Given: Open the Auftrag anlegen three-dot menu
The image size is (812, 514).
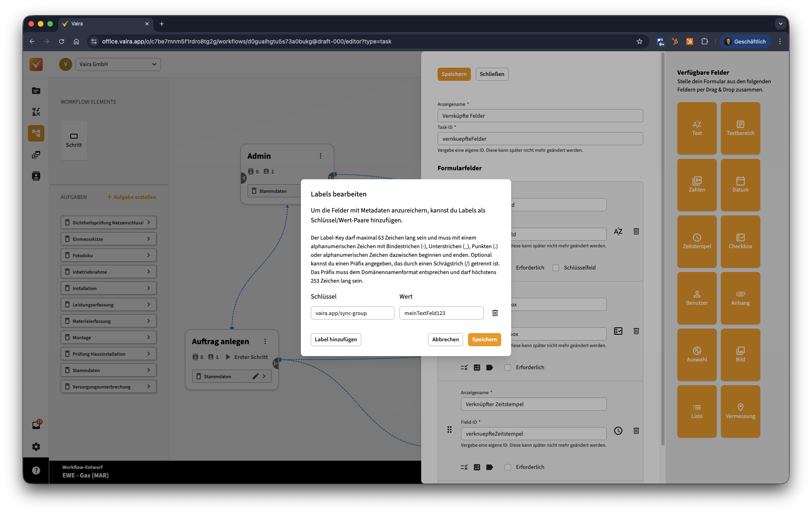Looking at the screenshot, I should [265, 341].
